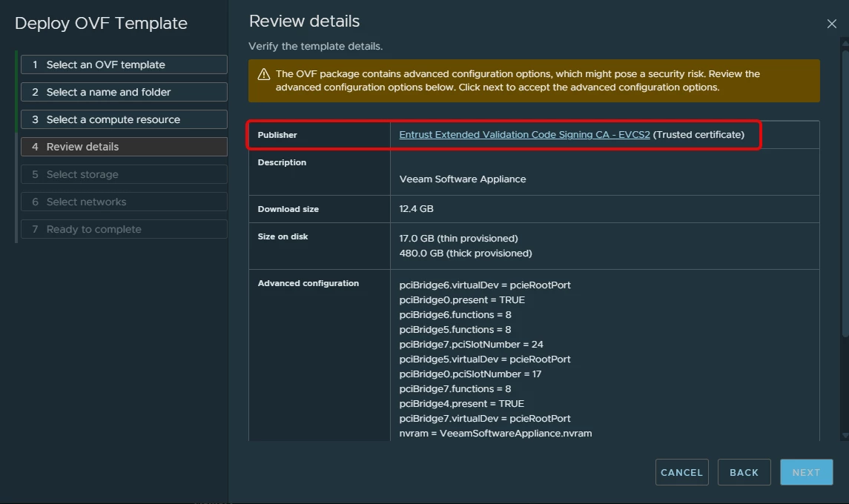Click the pciBridge0.pciSlotNumber = 17 line

471,374
